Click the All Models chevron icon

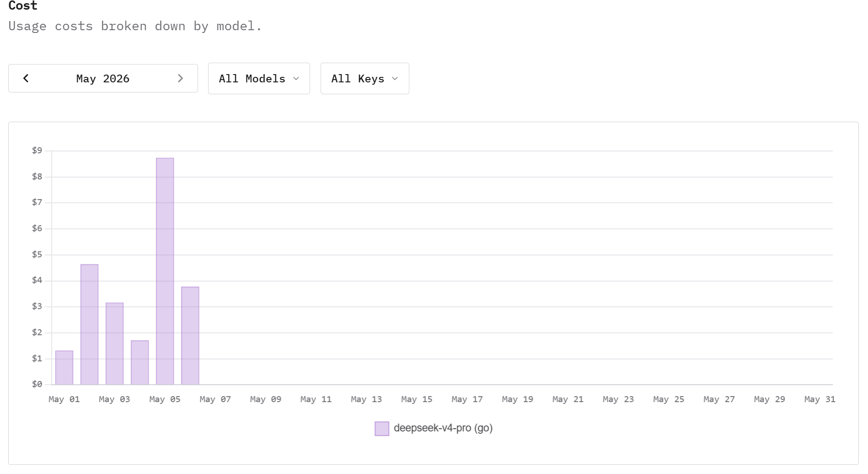coord(296,79)
